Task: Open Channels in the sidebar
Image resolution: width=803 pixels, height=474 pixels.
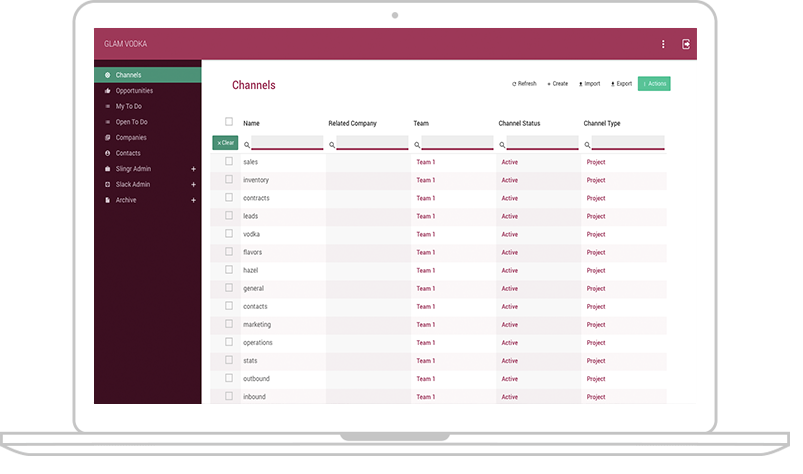Action: pos(147,75)
